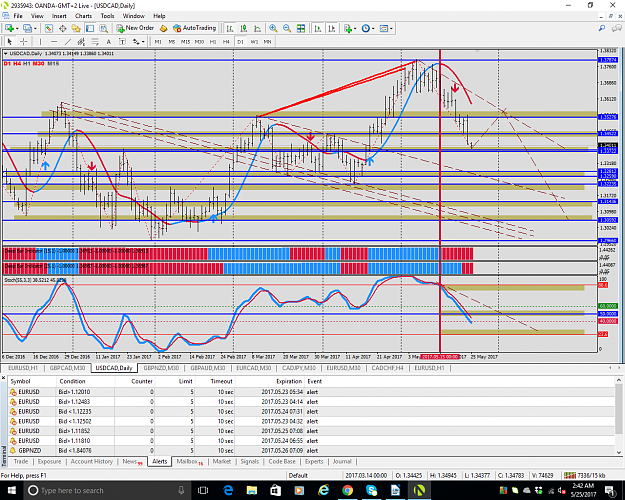This screenshot has height=500, width=625.
Task: Tile chart windows with the grid icon
Action: (301, 28)
